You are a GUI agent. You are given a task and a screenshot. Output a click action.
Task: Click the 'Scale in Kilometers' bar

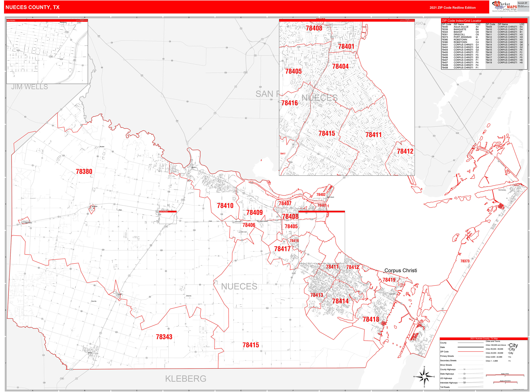point(505,382)
